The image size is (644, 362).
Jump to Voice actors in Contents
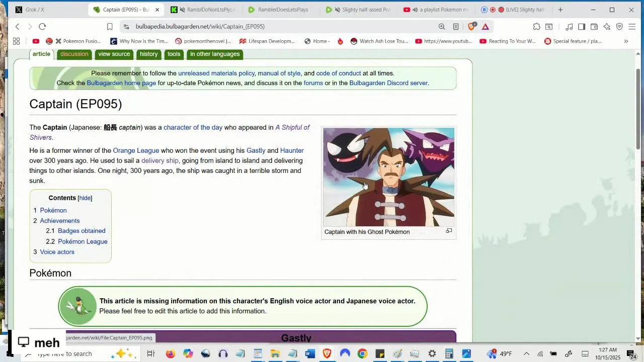point(57,252)
